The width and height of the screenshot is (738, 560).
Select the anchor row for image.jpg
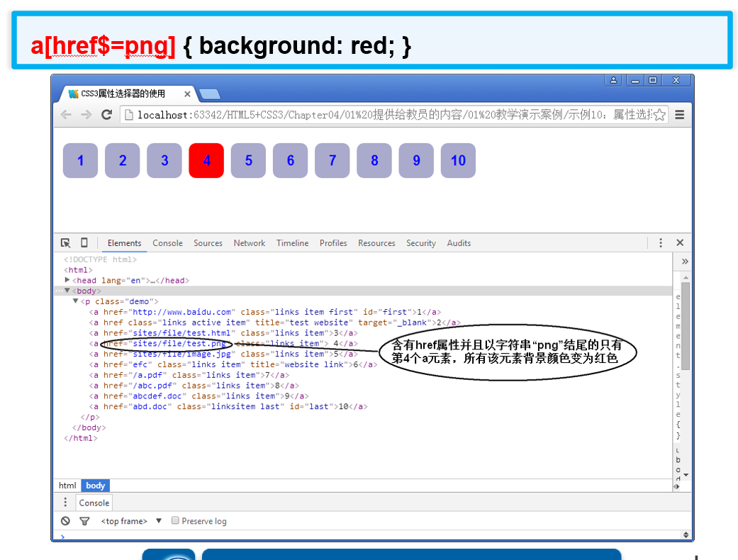(223, 354)
